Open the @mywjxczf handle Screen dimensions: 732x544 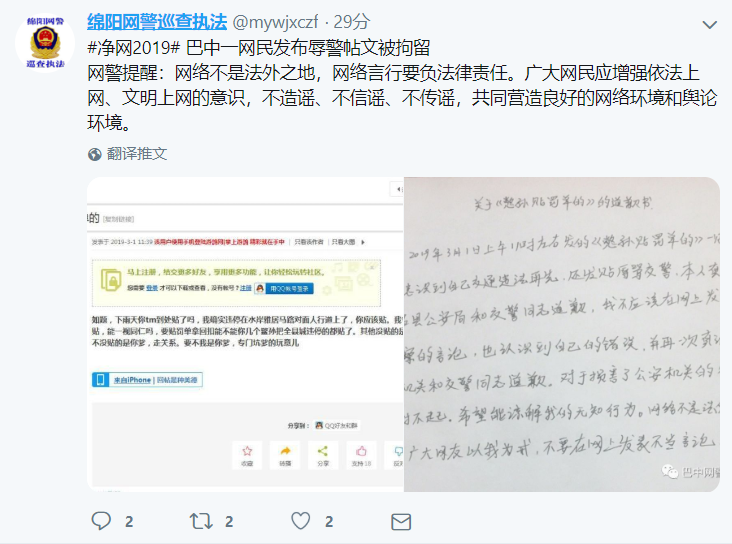click(275, 22)
